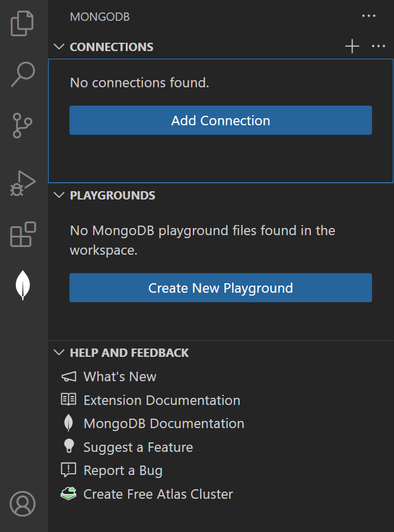This screenshot has height=532, width=394.
Task: Collapse the CONNECTIONS section
Action: [x=58, y=46]
